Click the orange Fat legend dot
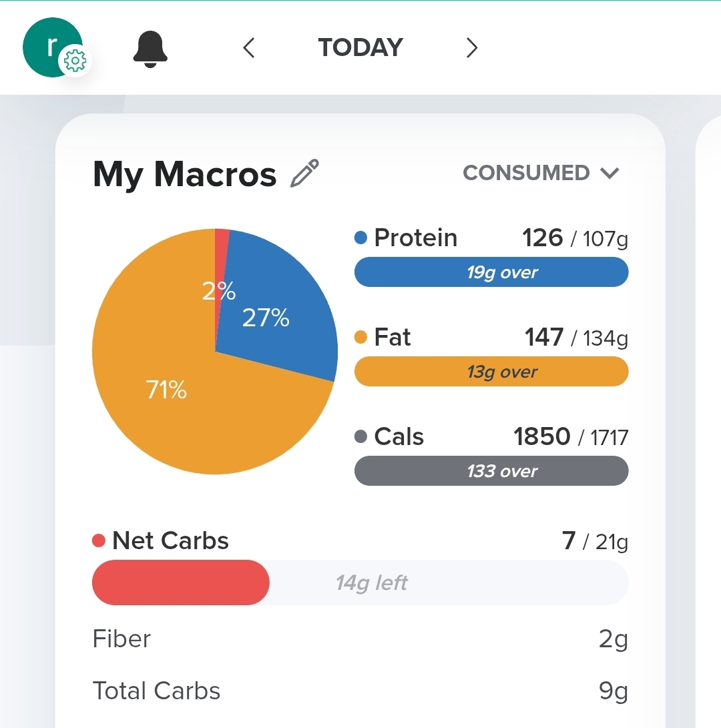Viewport: 721px width, 728px height. click(x=361, y=338)
